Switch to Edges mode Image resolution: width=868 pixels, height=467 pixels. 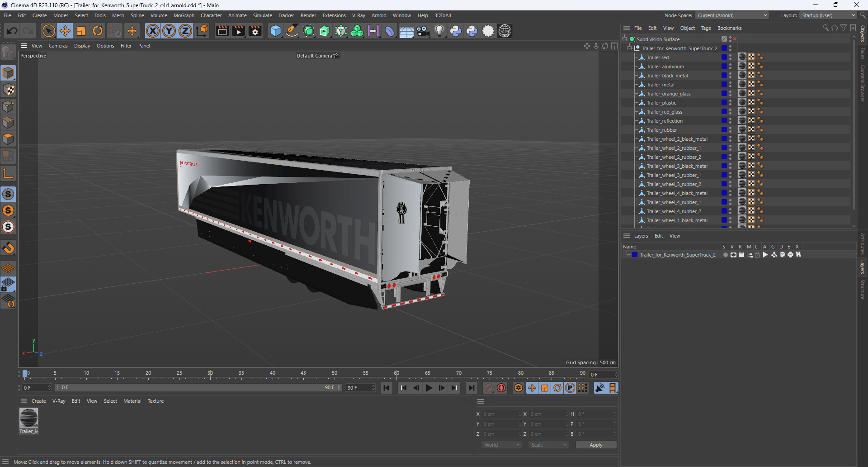[8, 123]
